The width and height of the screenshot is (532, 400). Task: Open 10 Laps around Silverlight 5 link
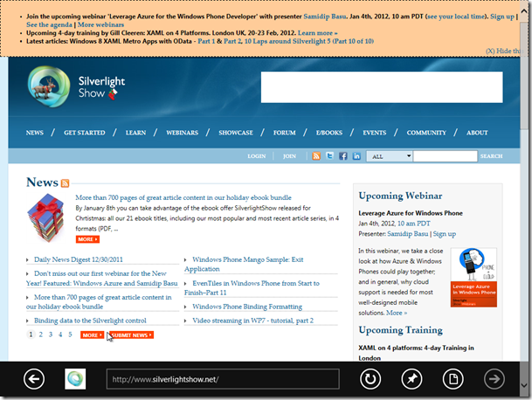coord(309,41)
